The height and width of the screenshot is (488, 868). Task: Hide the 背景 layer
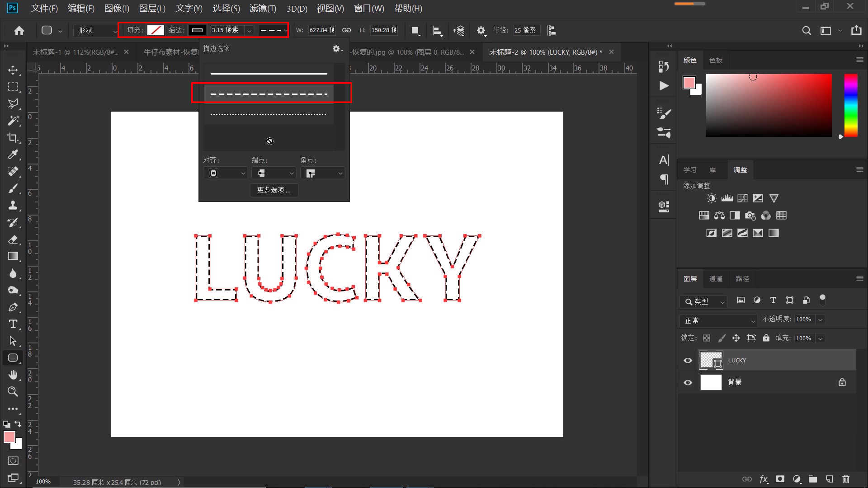pyautogui.click(x=688, y=382)
